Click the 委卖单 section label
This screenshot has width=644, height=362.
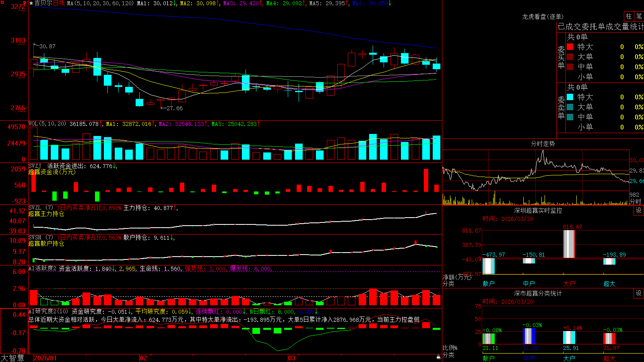coord(561,107)
